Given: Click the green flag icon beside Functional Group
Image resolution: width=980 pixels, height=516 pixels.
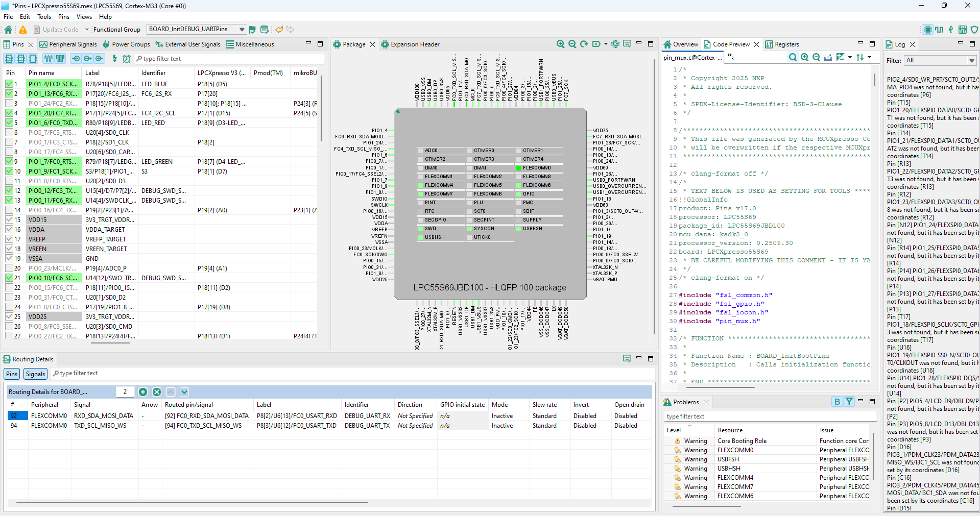Looking at the screenshot, I should point(252,30).
